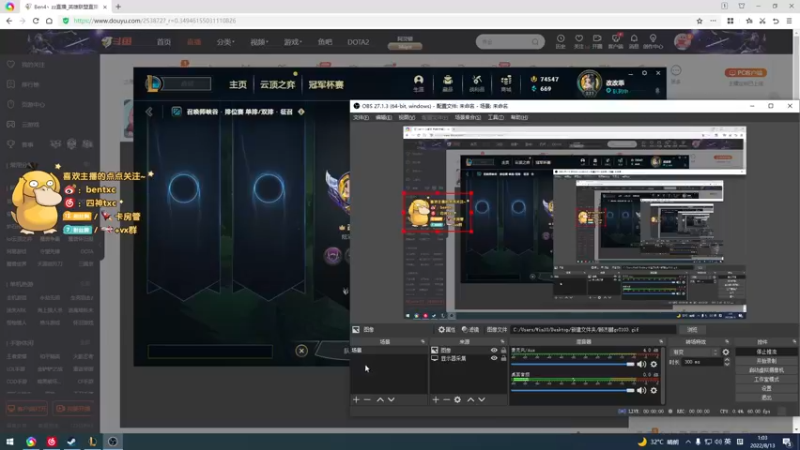Open source properties gear below sources list
Image resolution: width=800 pixels, height=450 pixels.
[x=458, y=399]
